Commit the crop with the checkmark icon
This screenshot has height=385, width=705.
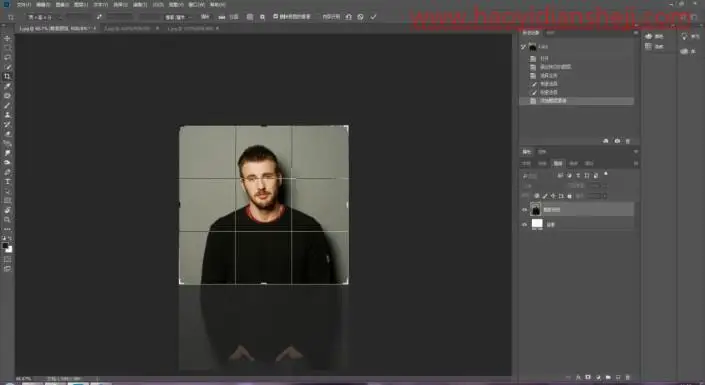(373, 17)
